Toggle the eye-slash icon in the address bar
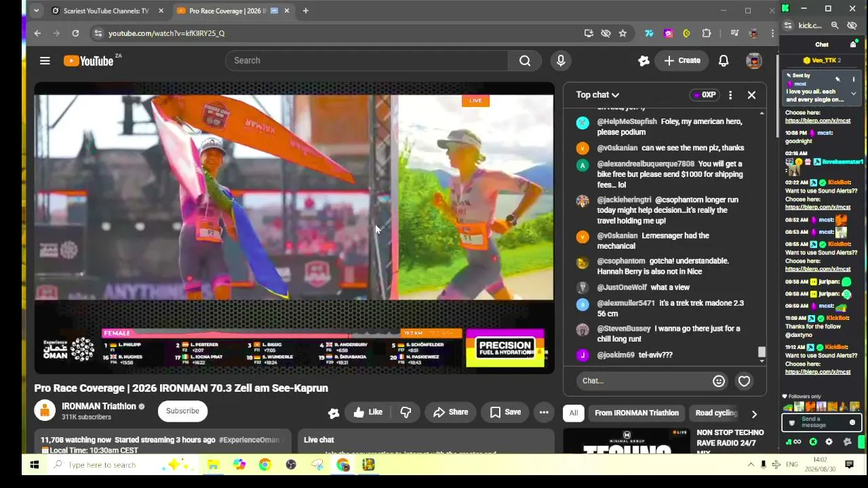This screenshot has width=868, height=488. 606,33
